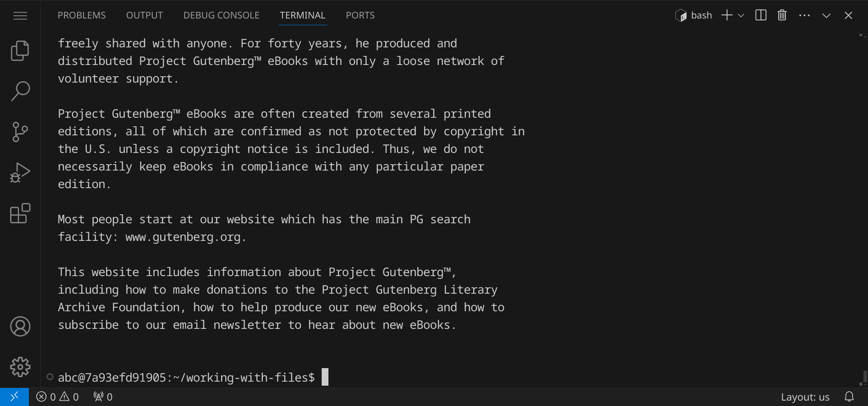Split the terminal pane

coord(761,15)
